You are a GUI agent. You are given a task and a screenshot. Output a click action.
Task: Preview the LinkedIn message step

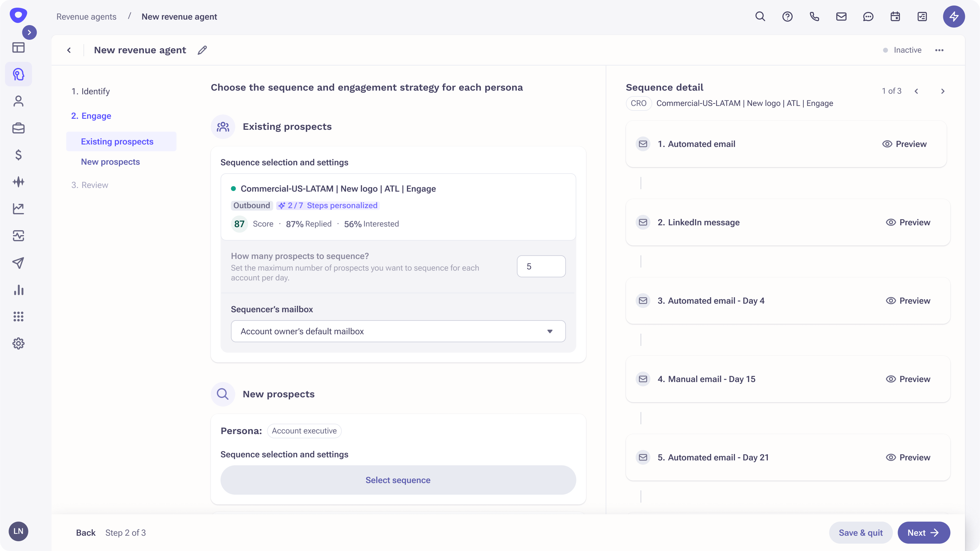coord(908,223)
